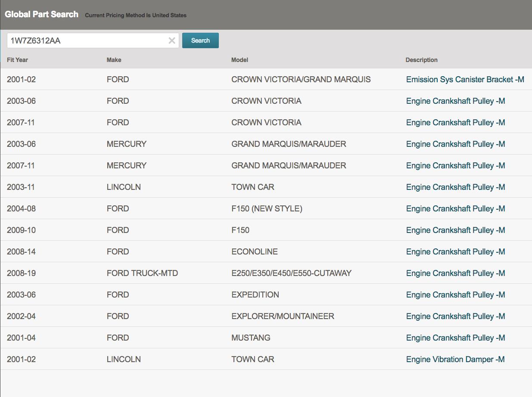
Task: Select the 2009-10 fit year cell
Action: (21, 230)
